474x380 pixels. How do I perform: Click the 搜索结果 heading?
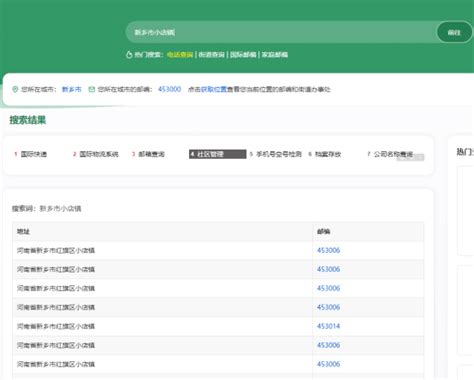28,120
